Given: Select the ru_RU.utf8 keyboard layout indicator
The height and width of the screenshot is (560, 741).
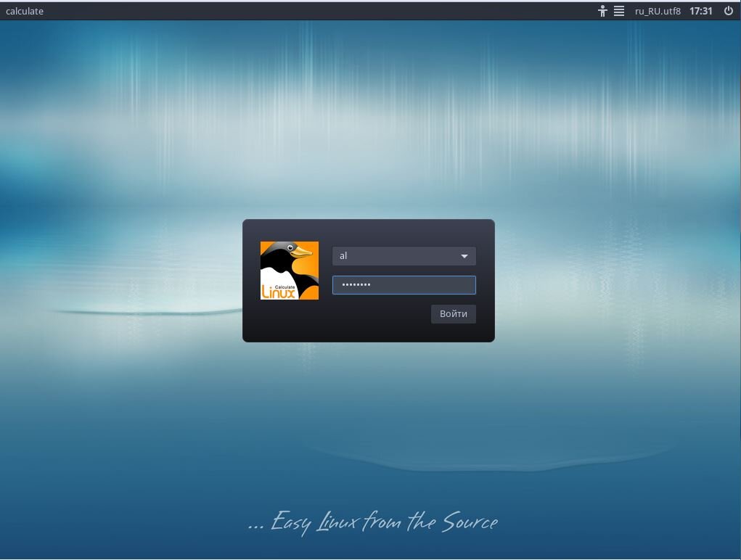Looking at the screenshot, I should pos(657,11).
